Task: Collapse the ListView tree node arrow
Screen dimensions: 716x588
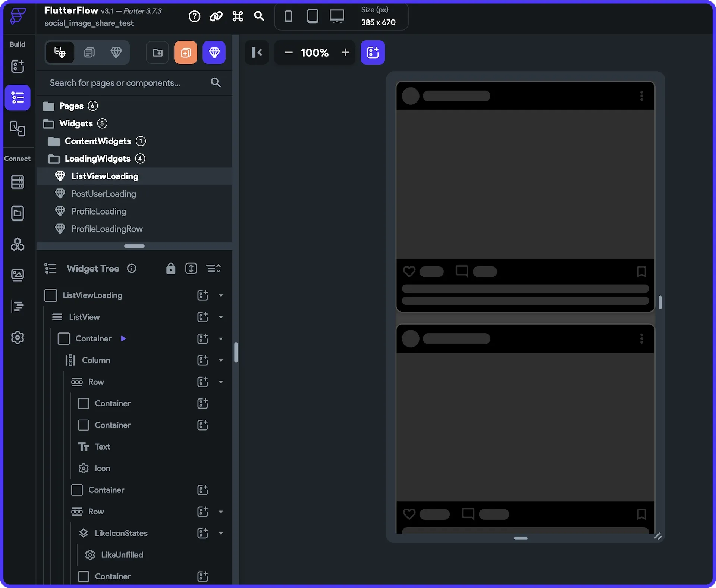Action: tap(221, 317)
